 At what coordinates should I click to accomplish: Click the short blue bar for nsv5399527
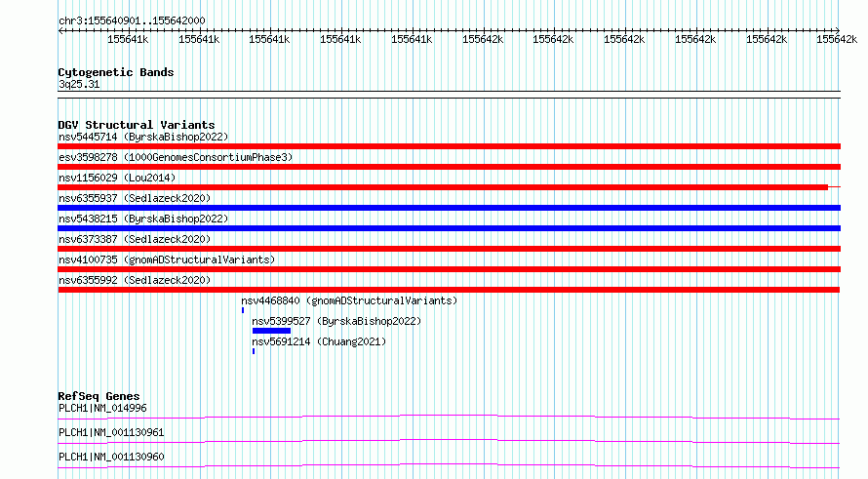(x=271, y=331)
